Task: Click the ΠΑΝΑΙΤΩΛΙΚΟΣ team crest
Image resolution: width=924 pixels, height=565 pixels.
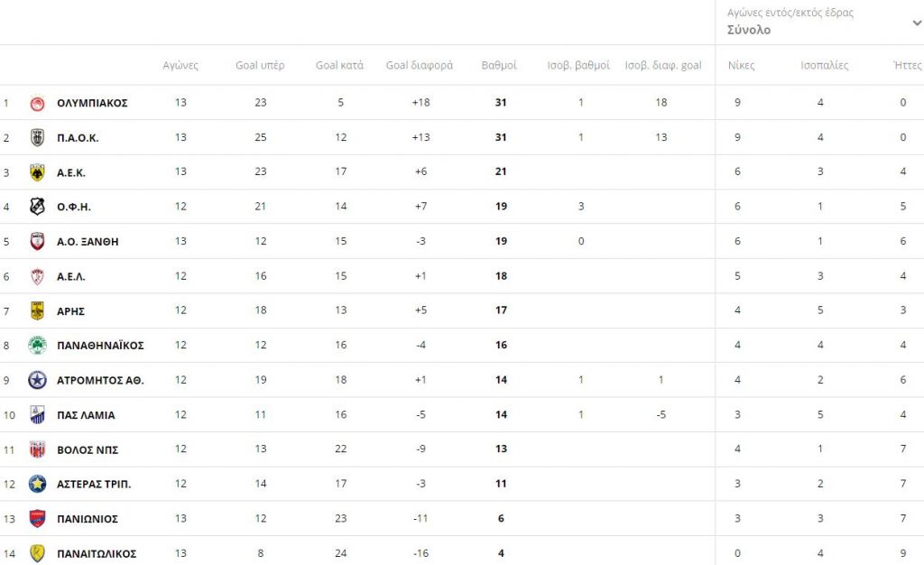Action: pyautogui.click(x=37, y=553)
